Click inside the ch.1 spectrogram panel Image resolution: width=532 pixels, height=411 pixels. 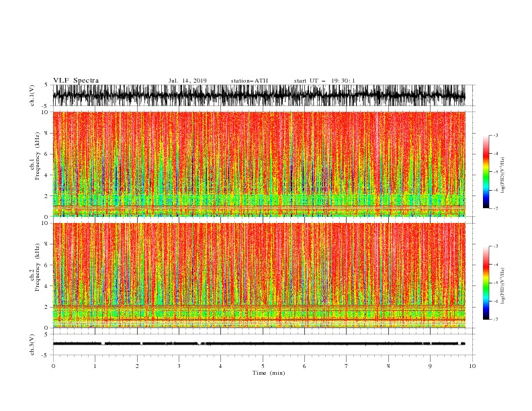259,164
